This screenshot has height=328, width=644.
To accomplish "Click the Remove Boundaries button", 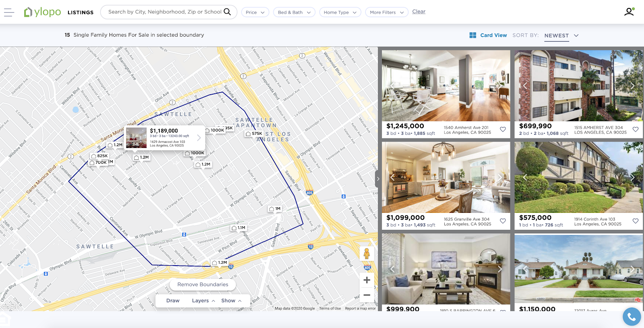I will point(203,285).
